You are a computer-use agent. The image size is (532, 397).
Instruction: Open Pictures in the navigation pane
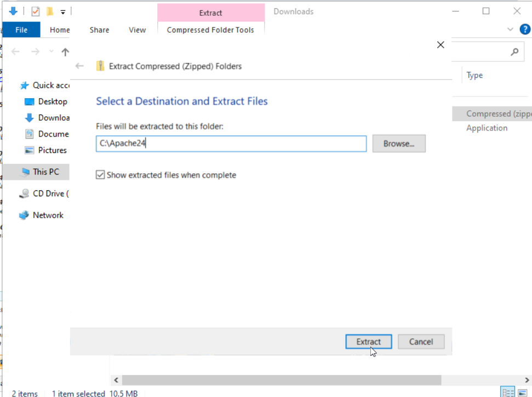46,150
